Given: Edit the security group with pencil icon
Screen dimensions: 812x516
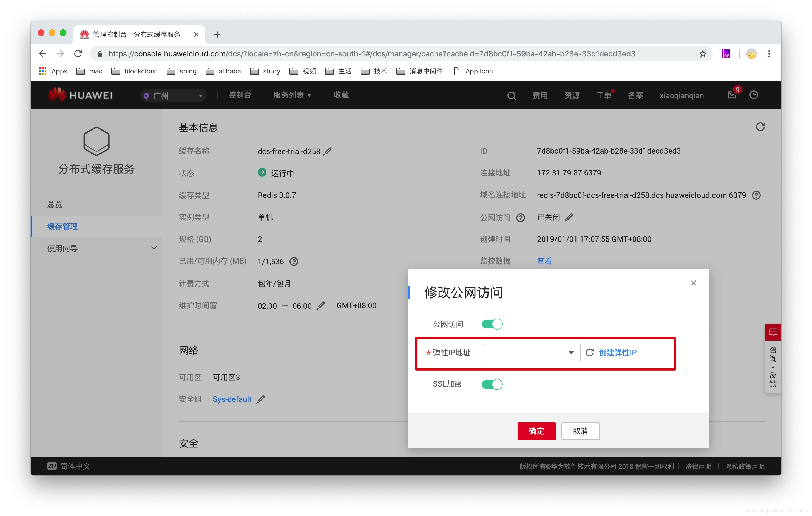Looking at the screenshot, I should tap(261, 399).
